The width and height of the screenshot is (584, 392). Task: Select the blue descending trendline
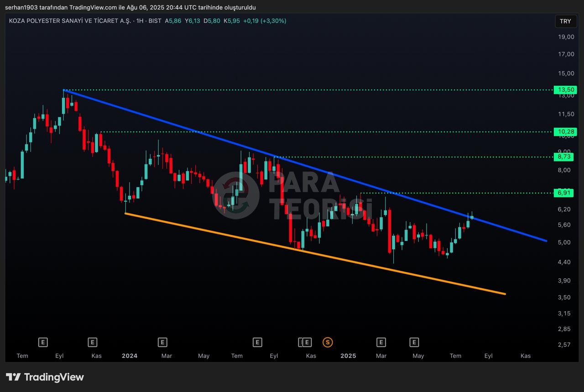(305, 165)
